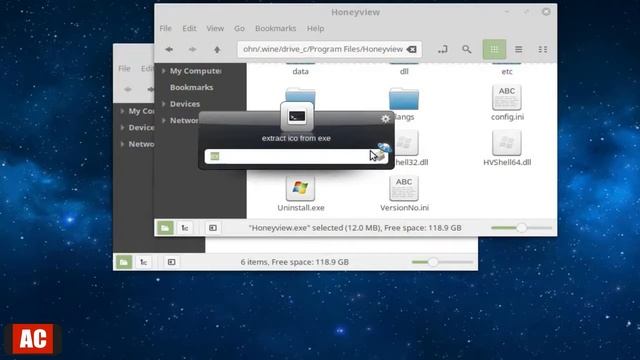Expand My Computer in front sidebar
Screen dimensions: 640x360
(x=163, y=71)
